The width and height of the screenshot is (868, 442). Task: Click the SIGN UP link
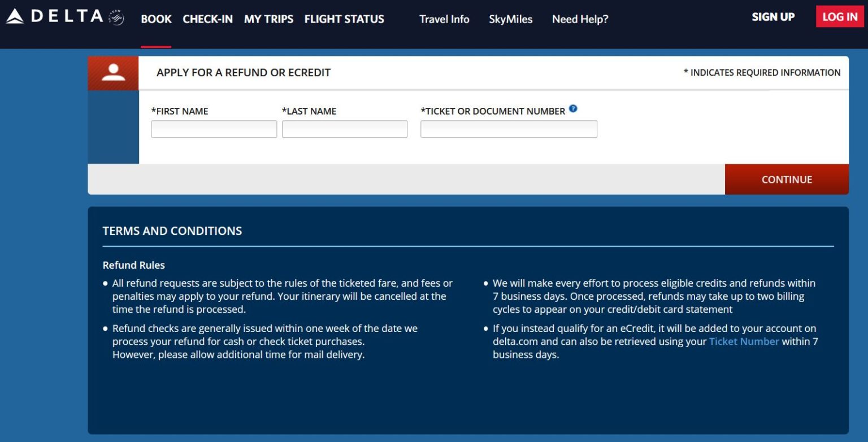click(772, 17)
